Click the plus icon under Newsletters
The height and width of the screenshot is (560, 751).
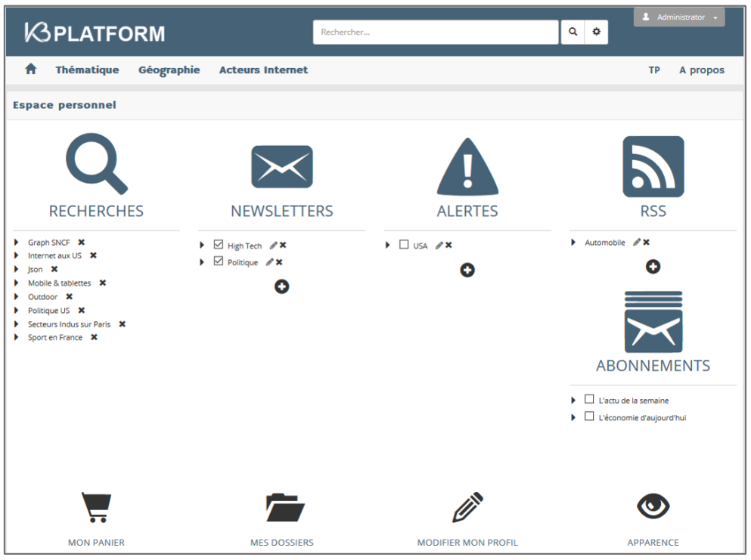282,286
